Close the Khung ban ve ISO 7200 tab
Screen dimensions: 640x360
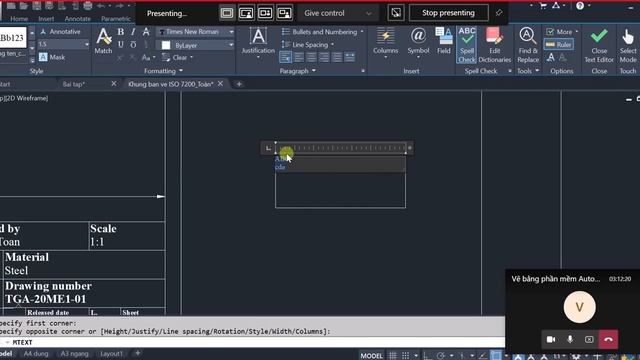point(220,84)
